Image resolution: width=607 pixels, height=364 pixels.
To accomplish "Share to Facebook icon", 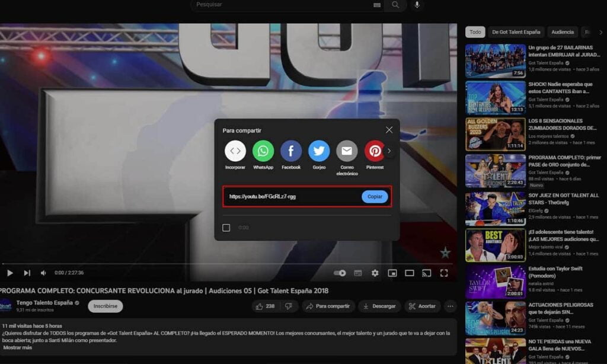I will click(x=291, y=151).
